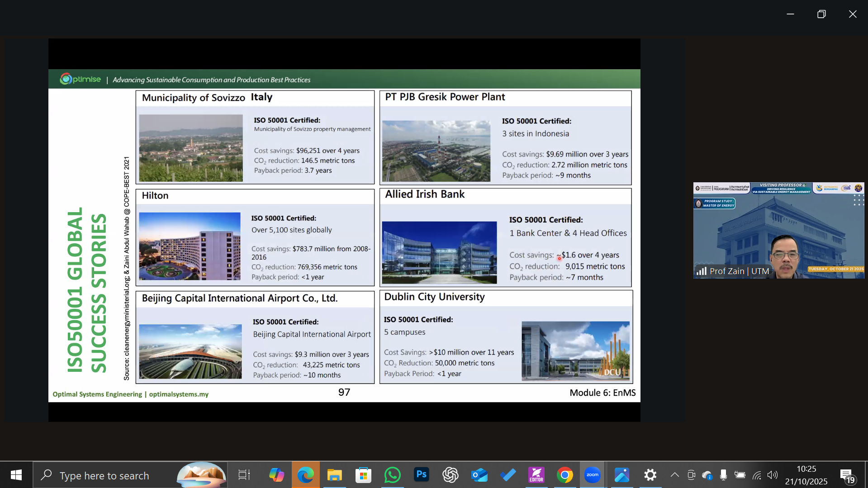This screenshot has height=488, width=868.
Task: Open the Windows Start menu
Action: click(16, 475)
